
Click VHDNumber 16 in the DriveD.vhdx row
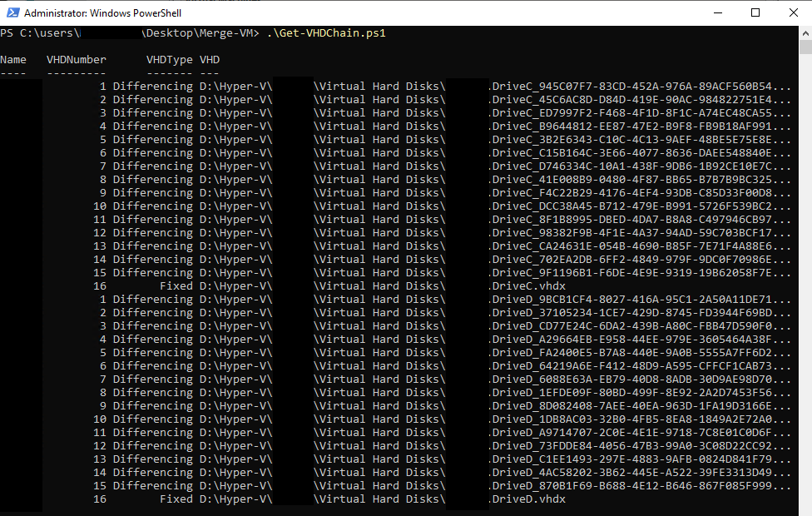[x=100, y=499]
